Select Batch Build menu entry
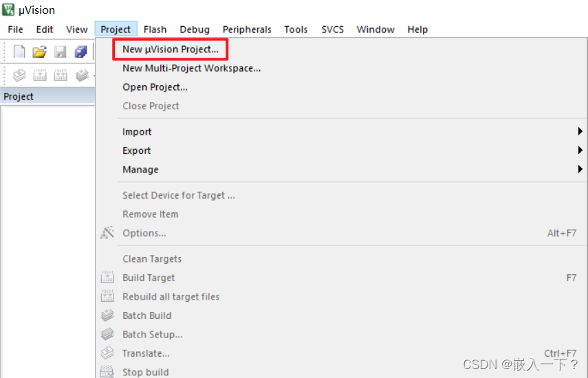 (342, 315)
